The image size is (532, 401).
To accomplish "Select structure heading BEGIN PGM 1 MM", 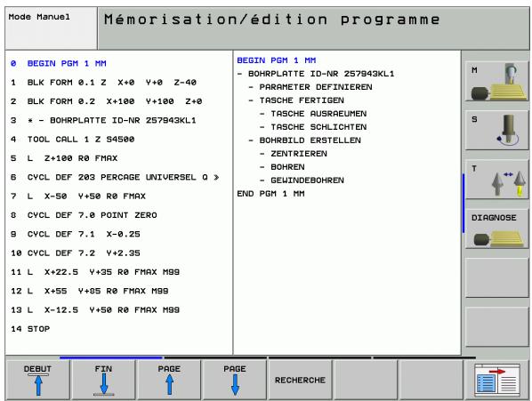I will pyautogui.click(x=277, y=60).
